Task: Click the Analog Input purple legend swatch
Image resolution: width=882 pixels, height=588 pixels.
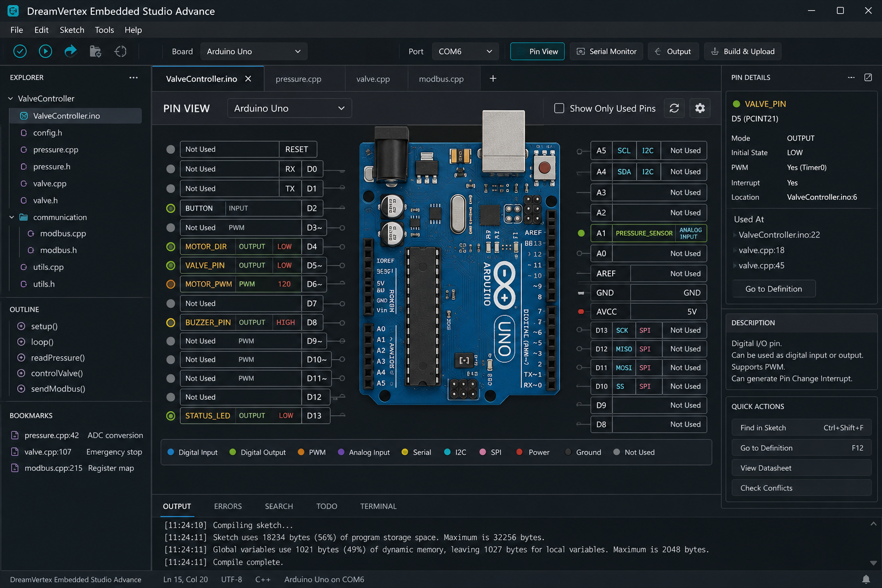Action: click(341, 452)
